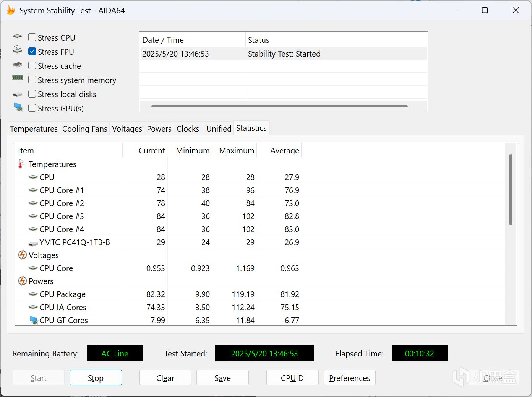Viewport: 532px width, 397px height.
Task: Open the Cooling Fans tab
Action: coord(84,129)
